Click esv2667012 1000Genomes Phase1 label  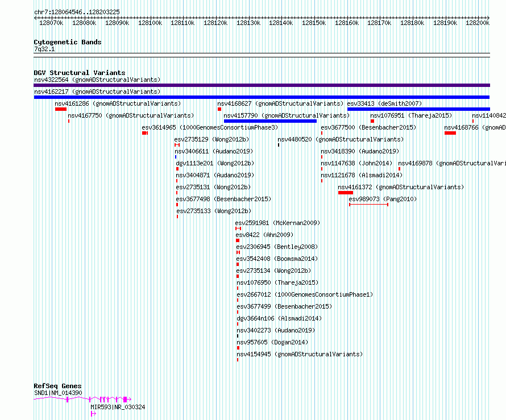click(305, 294)
